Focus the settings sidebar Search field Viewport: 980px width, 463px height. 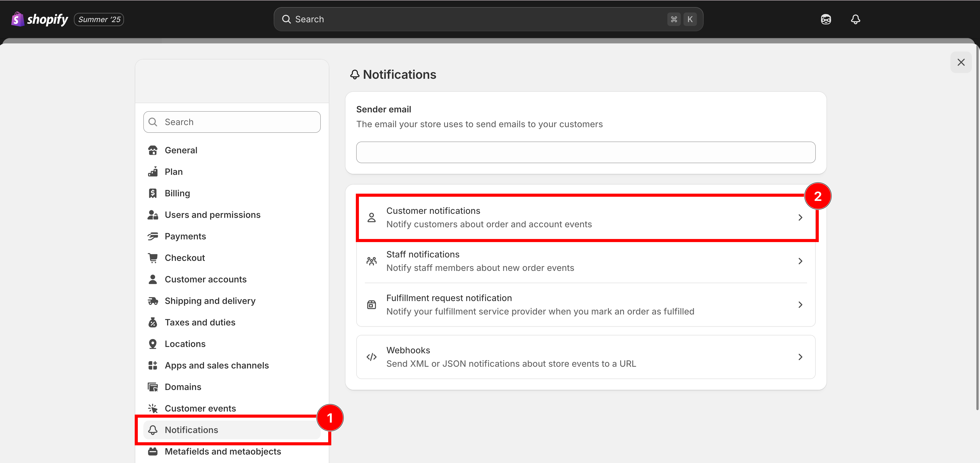[232, 122]
